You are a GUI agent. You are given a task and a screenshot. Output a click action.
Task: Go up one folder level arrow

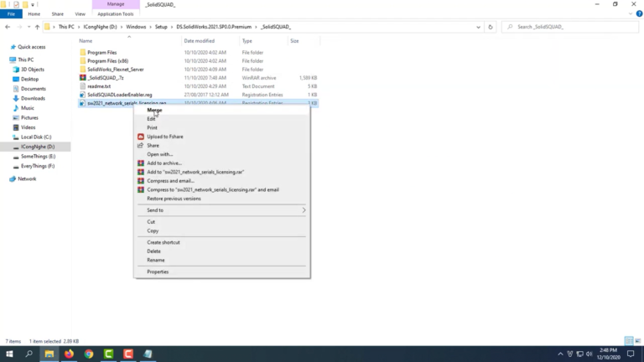(37, 27)
